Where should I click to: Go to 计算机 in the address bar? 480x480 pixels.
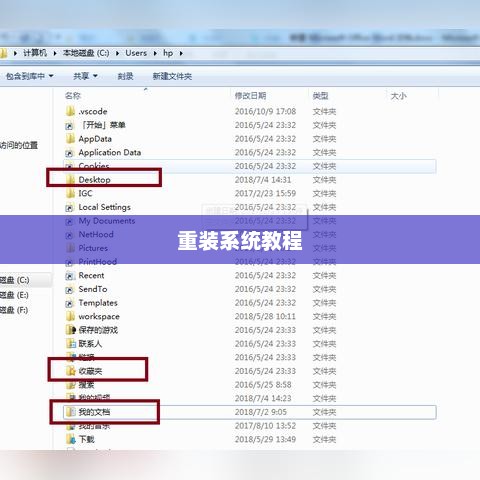[x=35, y=53]
